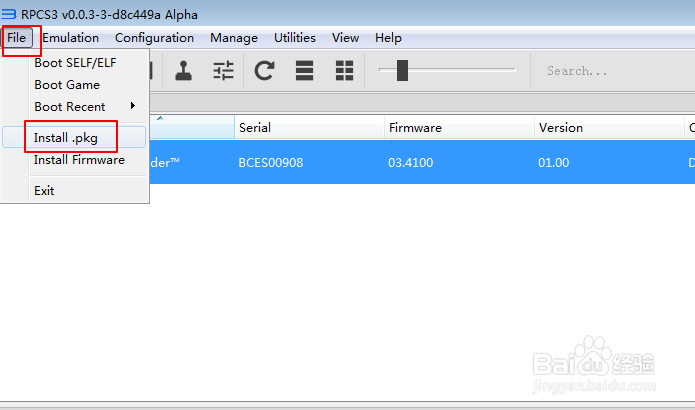Switch to list view icon
The height and width of the screenshot is (410, 695).
(x=305, y=70)
